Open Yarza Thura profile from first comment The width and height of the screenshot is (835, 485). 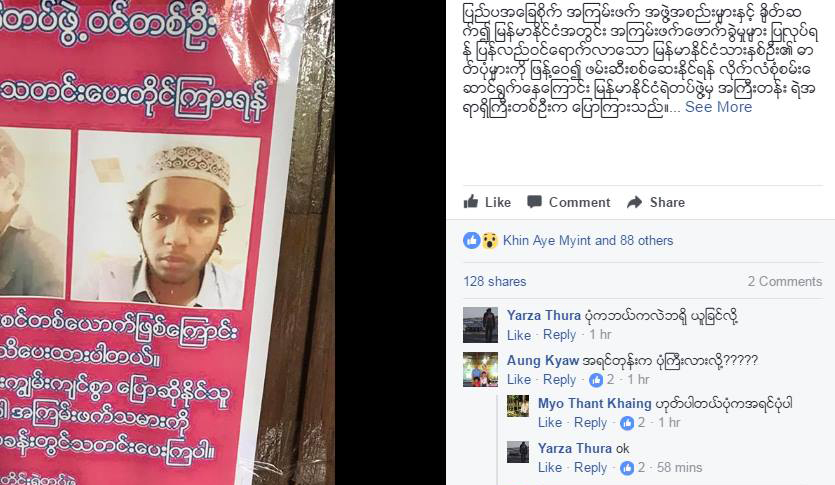pos(544,315)
